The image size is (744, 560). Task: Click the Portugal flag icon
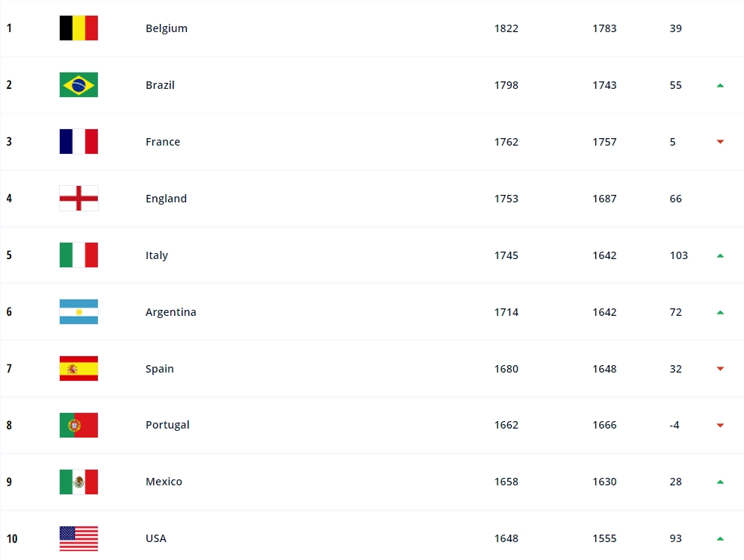pyautogui.click(x=78, y=425)
